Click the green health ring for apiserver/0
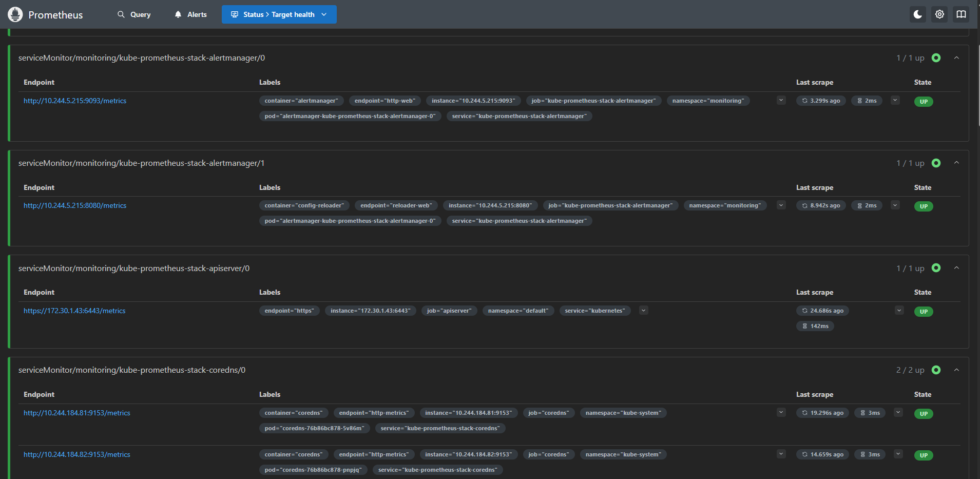The width and height of the screenshot is (980, 479). click(936, 268)
